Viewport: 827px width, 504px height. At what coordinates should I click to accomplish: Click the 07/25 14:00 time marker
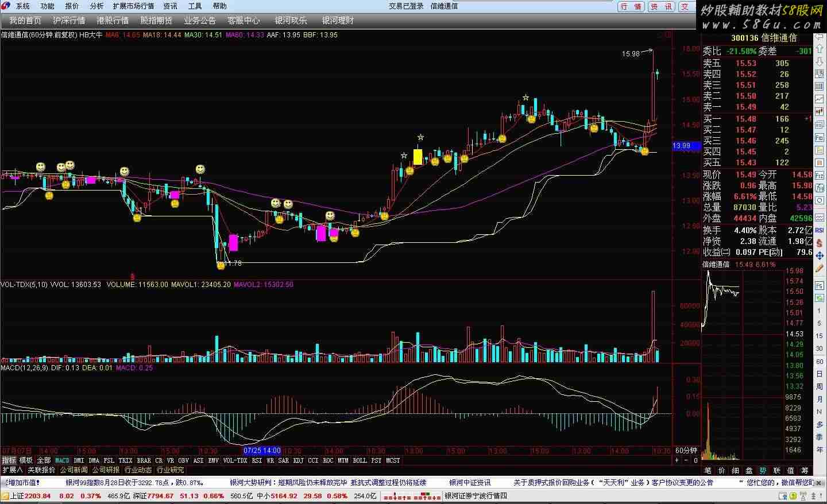(x=262, y=451)
